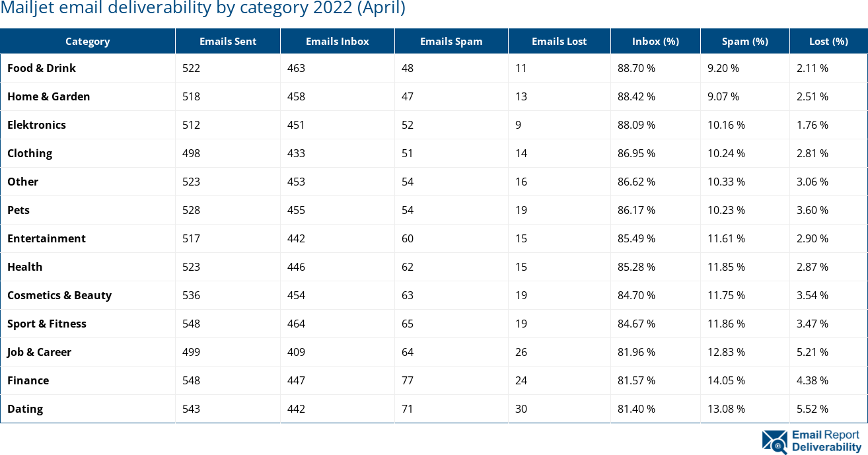Select the Home & Garden category cell
868x455 pixels.
[48, 96]
